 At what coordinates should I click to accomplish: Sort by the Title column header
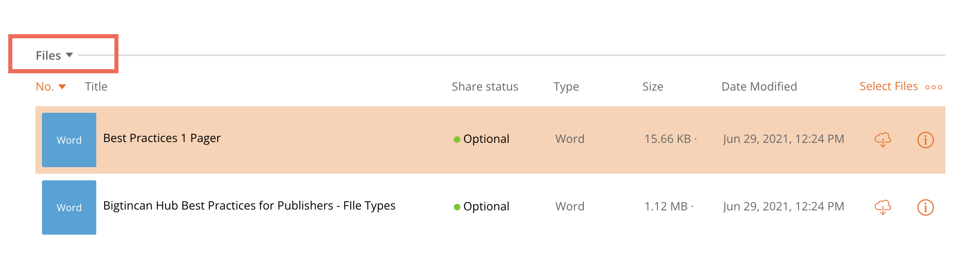tap(96, 86)
